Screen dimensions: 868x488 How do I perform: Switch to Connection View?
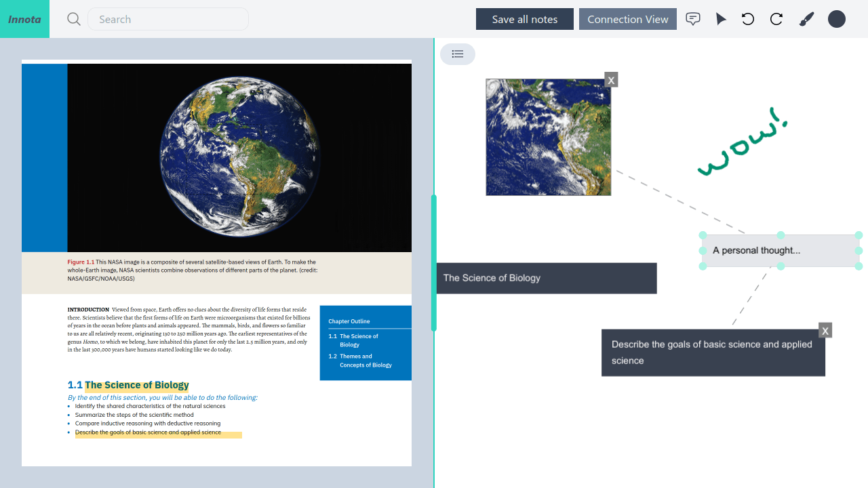pyautogui.click(x=627, y=19)
